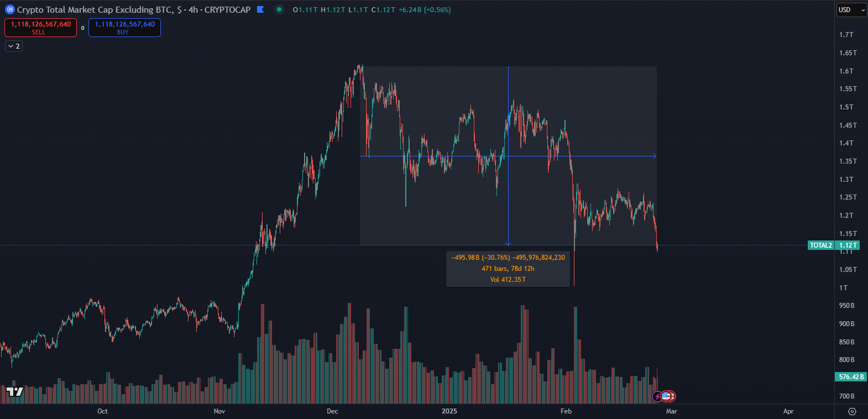Image resolution: width=868 pixels, height=419 pixels.
Task: Click the SELL price button
Action: tap(40, 28)
